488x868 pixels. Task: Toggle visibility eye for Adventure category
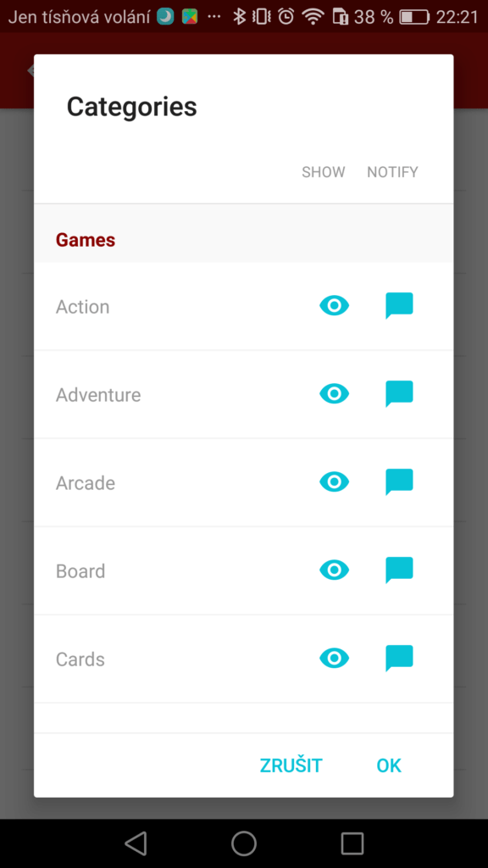point(334,394)
